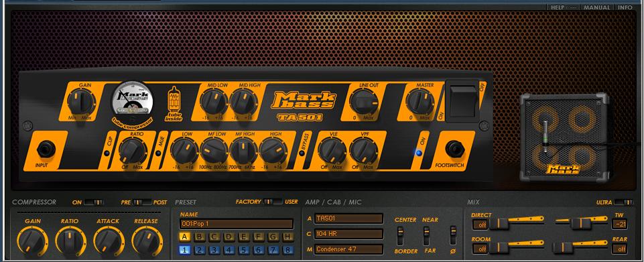This screenshot has width=644, height=262.
Task: Click the amp RATIO knob
Action: coord(133,151)
